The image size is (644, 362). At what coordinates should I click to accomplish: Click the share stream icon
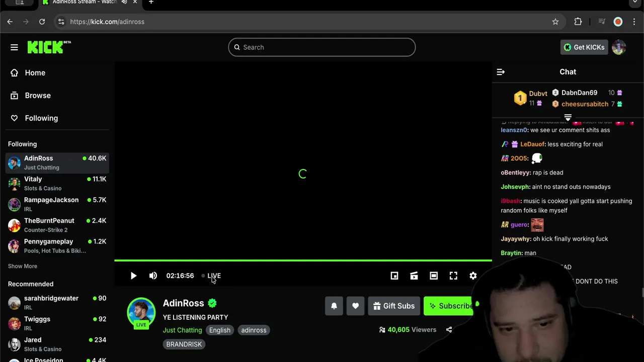[449, 330]
